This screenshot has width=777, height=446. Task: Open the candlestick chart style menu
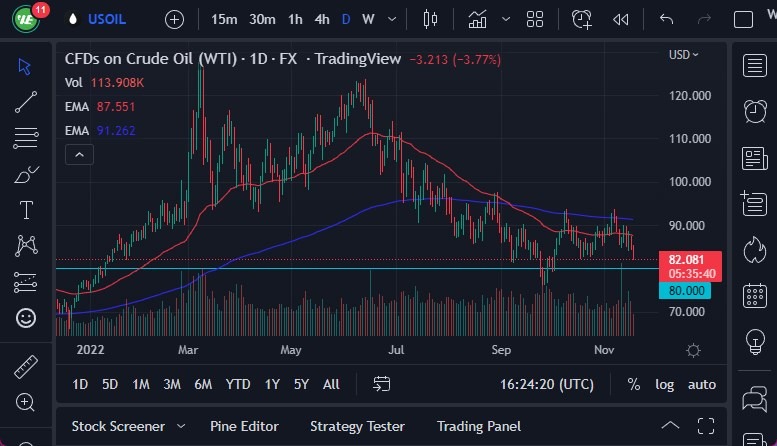pyautogui.click(x=431, y=19)
